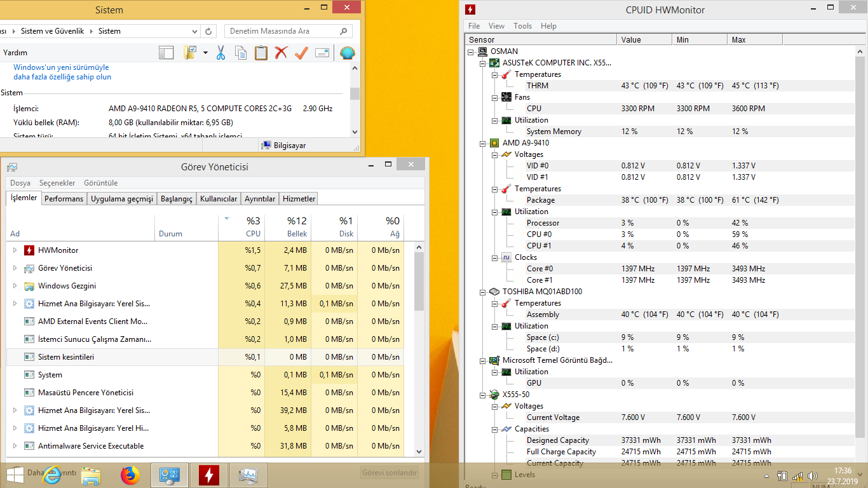Click the Value column header in HWMonitor
Image resolution: width=868 pixels, height=488 pixels.
(x=644, y=40)
